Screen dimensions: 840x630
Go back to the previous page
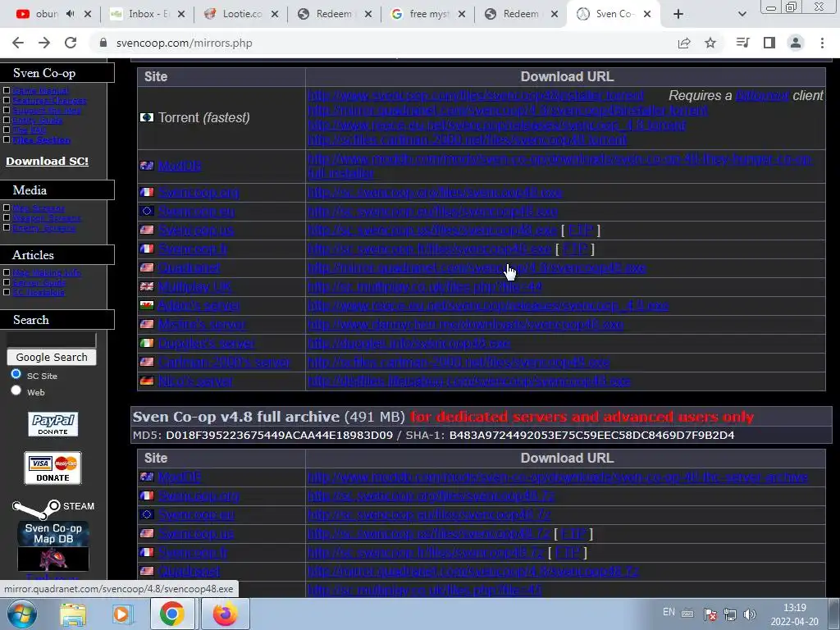pyautogui.click(x=18, y=43)
